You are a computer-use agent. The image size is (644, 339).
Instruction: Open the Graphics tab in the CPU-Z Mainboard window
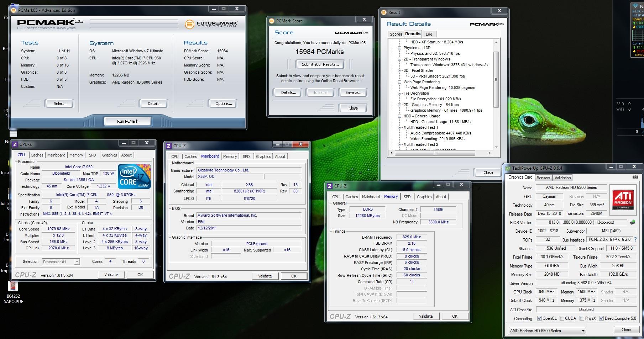(x=263, y=157)
